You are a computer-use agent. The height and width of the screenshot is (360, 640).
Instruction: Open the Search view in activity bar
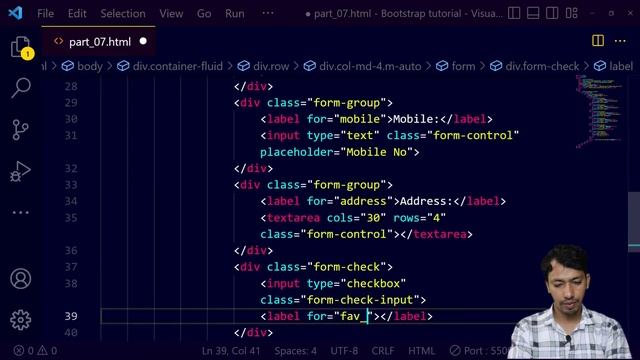point(20,88)
